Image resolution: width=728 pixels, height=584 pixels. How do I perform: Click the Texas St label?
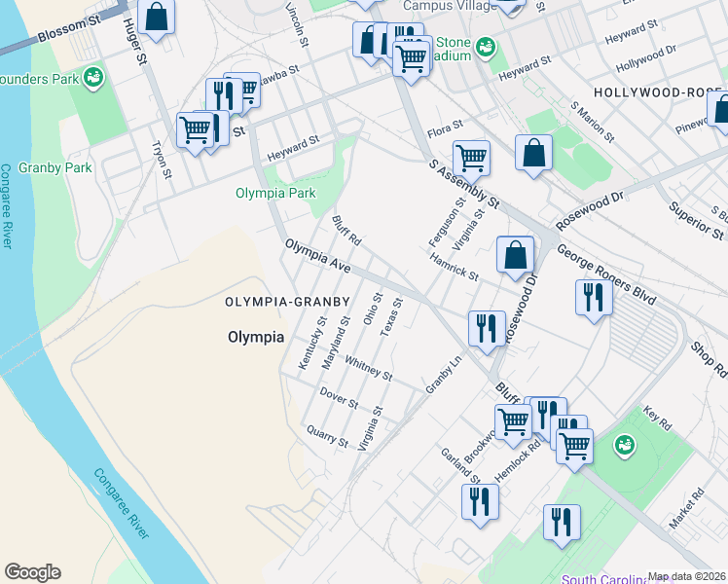coord(392,317)
